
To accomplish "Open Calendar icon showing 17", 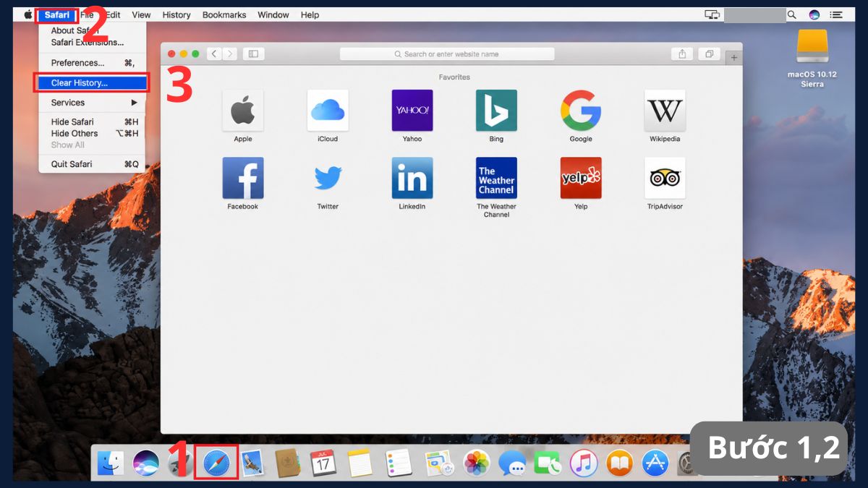I will 323,463.
